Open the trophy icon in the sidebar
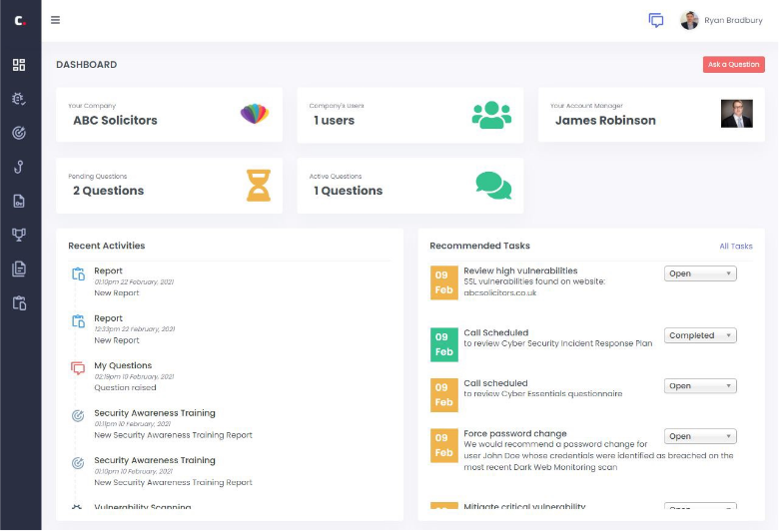Image resolution: width=780 pixels, height=532 pixels. click(x=19, y=235)
